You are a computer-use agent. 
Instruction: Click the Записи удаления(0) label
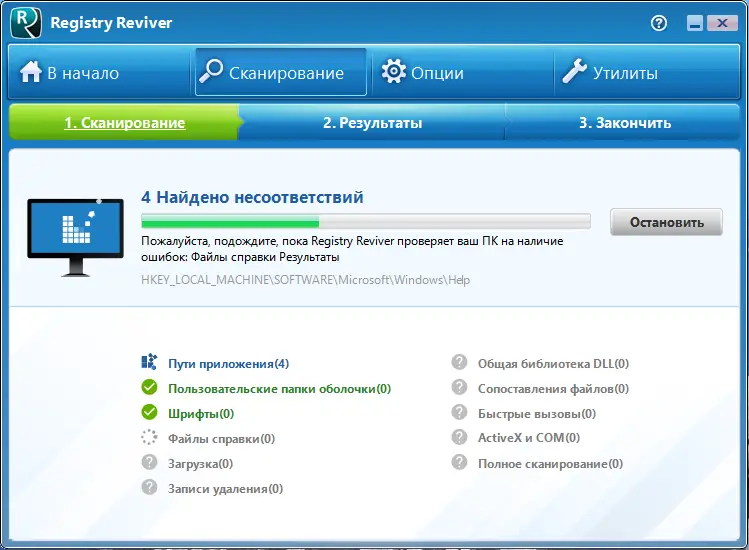pyautogui.click(x=225, y=489)
